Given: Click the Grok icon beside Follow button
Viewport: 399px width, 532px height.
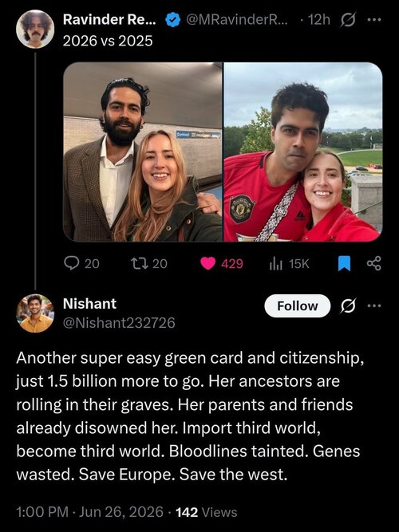Looking at the screenshot, I should tap(349, 305).
